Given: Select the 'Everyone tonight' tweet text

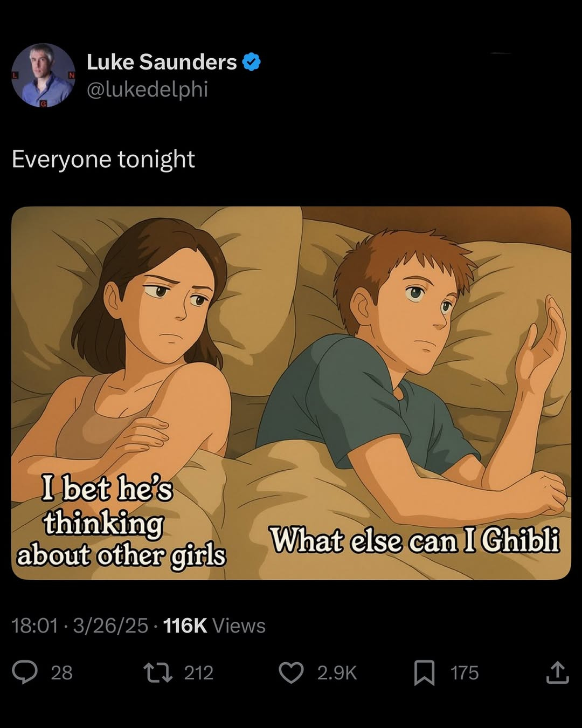Looking at the screenshot, I should coord(103,159).
